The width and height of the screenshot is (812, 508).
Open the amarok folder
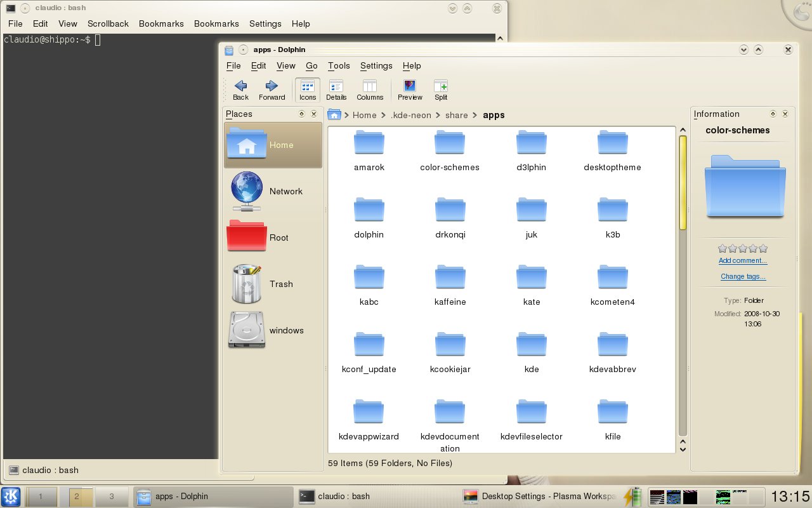point(369,150)
